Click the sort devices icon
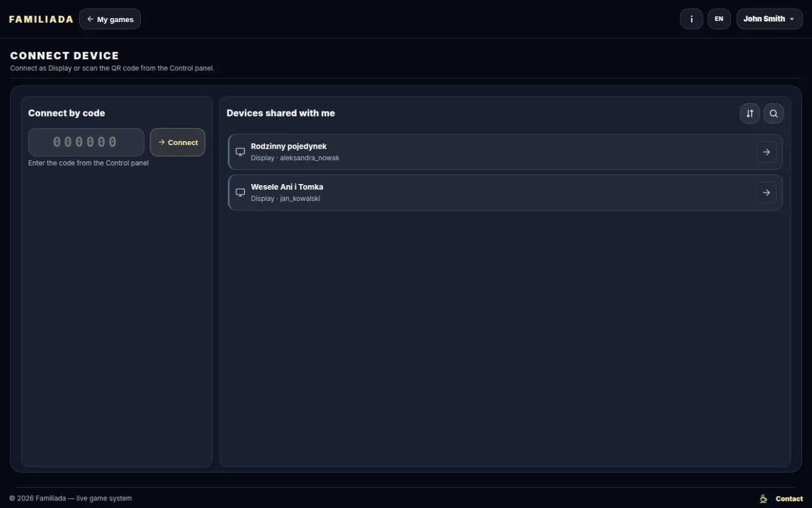The image size is (812, 508). point(749,113)
